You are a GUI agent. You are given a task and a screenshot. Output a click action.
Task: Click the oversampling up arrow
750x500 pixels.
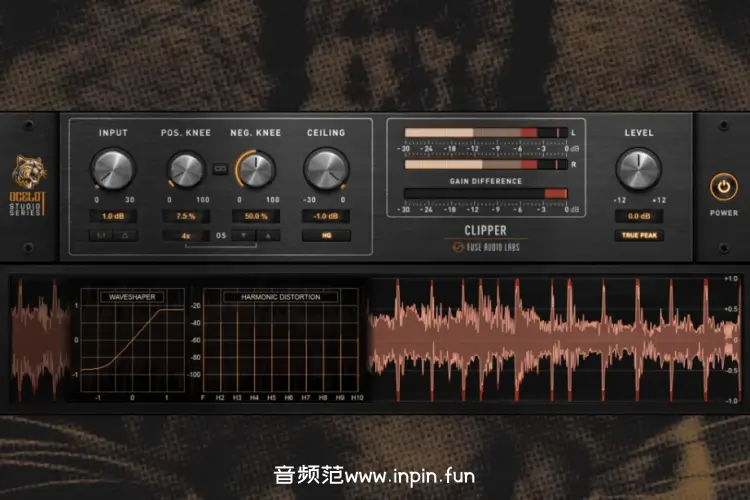(x=268, y=235)
